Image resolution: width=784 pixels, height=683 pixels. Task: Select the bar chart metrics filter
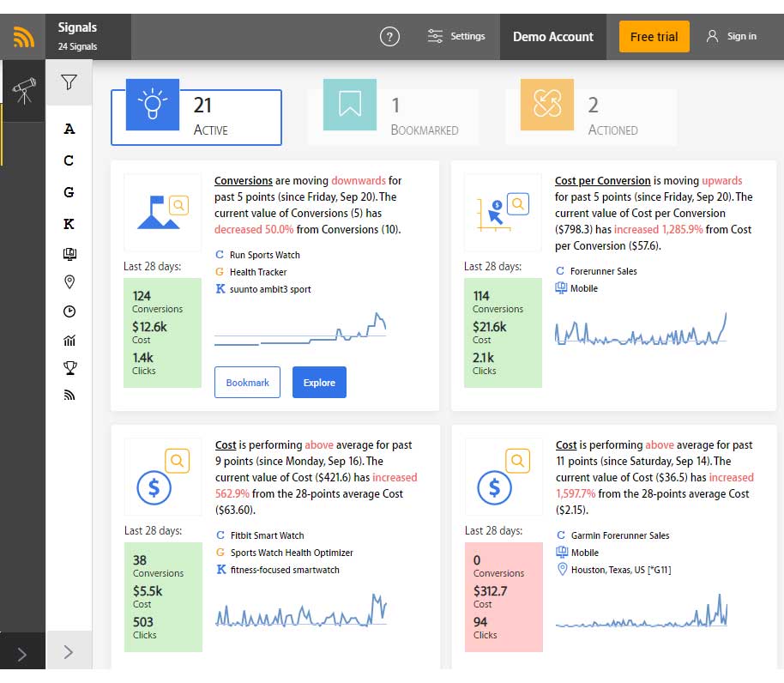69,341
